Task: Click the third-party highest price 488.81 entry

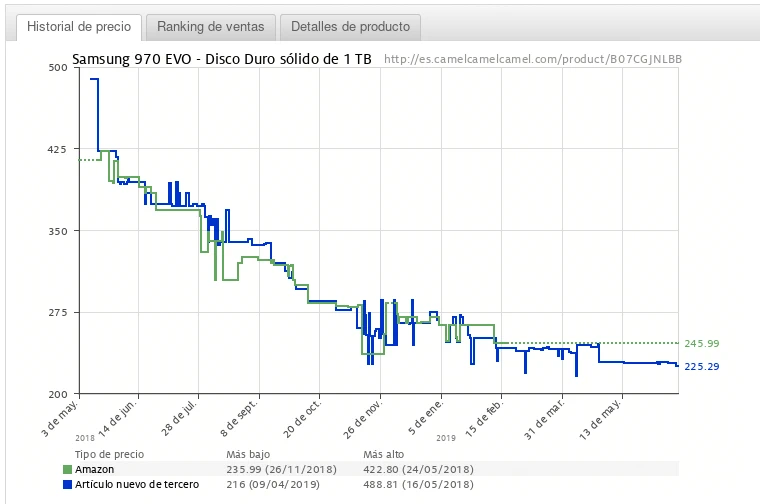Action: (418, 484)
